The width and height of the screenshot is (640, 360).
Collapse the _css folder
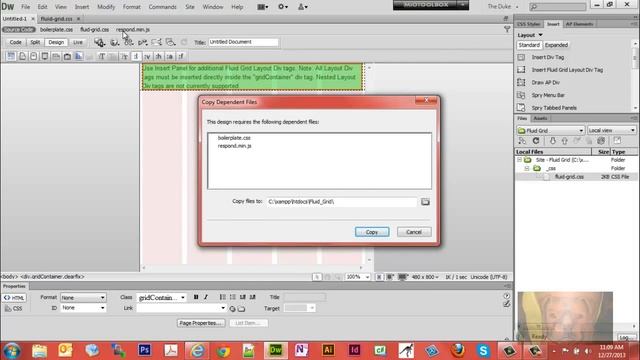click(x=527, y=168)
